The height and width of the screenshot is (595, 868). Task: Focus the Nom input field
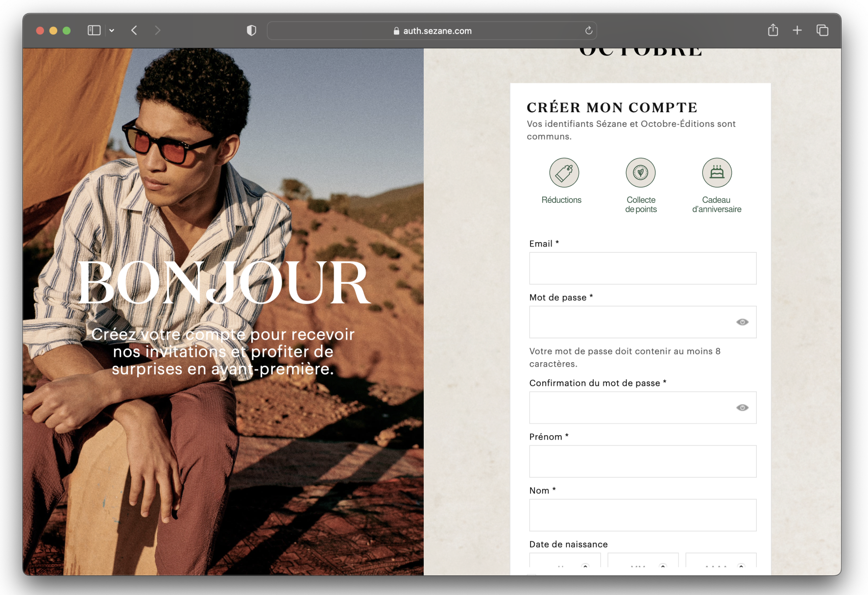point(643,515)
